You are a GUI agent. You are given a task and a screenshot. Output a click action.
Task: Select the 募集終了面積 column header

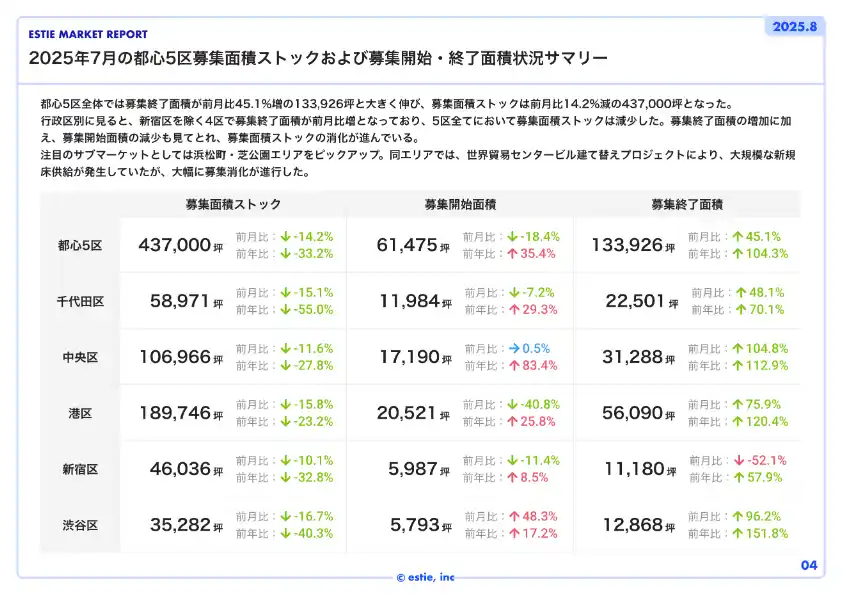coord(686,205)
